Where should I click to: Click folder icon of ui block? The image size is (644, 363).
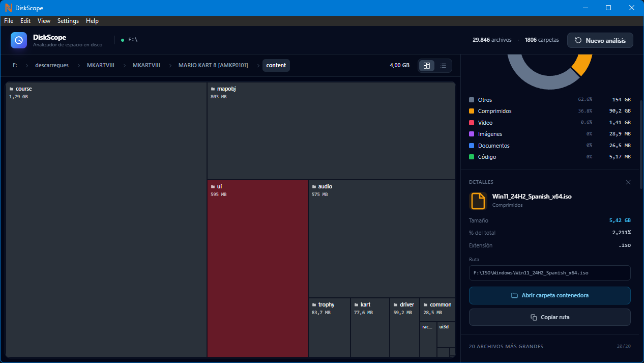[x=213, y=187]
